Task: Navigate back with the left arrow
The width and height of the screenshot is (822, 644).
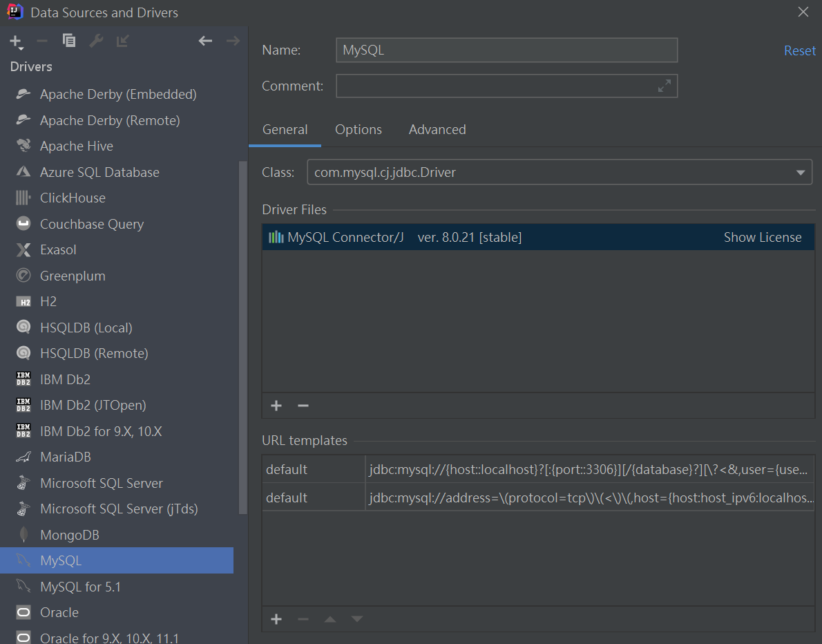Action: 206,40
